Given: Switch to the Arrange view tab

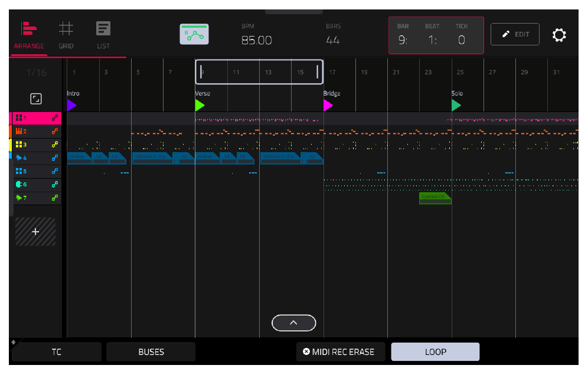Looking at the screenshot, I should tap(29, 36).
